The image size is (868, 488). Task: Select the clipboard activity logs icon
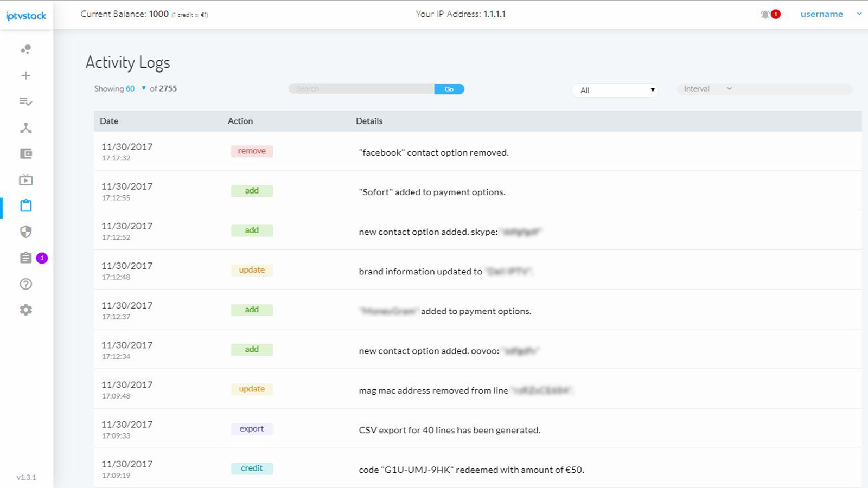pyautogui.click(x=25, y=206)
